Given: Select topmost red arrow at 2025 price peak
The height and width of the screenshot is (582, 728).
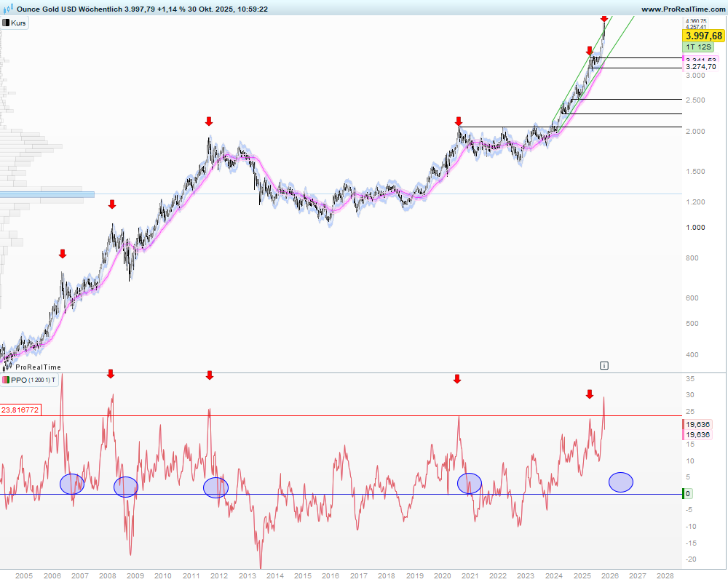Looking at the screenshot, I should point(604,17).
